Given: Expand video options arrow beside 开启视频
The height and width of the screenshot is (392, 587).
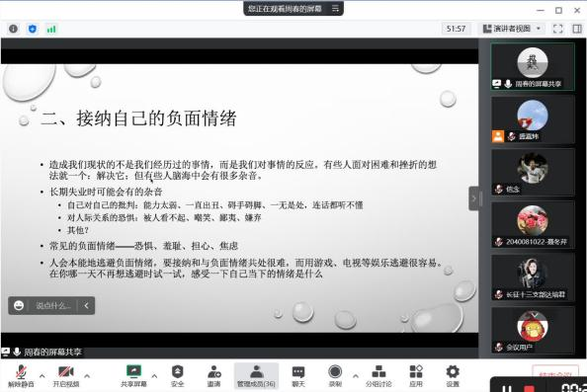Looking at the screenshot, I should click(87, 375).
